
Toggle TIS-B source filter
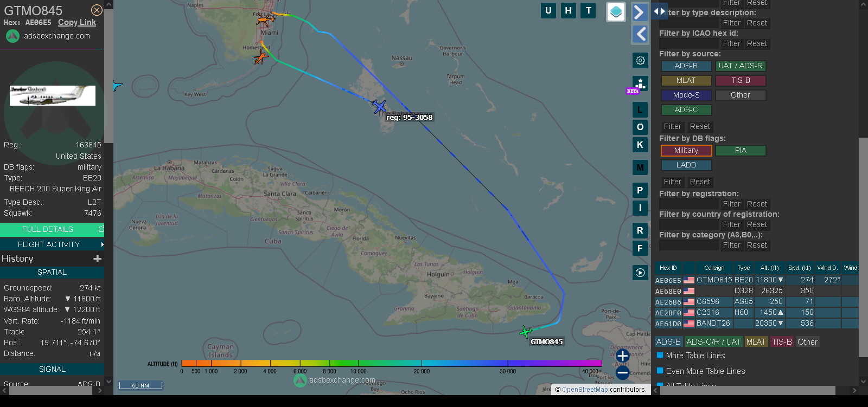coord(741,80)
